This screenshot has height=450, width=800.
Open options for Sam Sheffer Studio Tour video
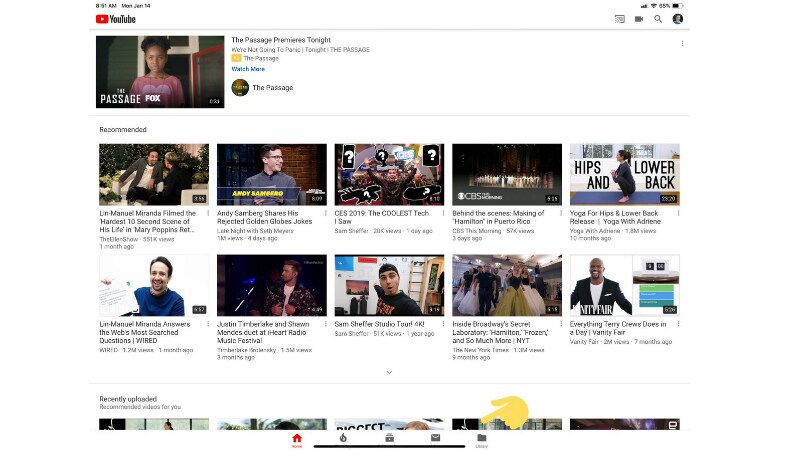[x=443, y=324]
